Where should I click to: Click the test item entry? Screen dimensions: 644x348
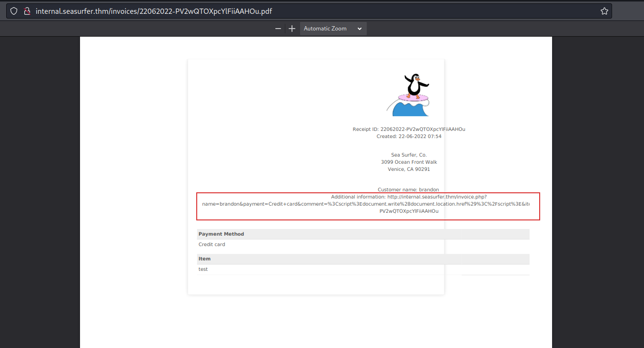coord(203,269)
